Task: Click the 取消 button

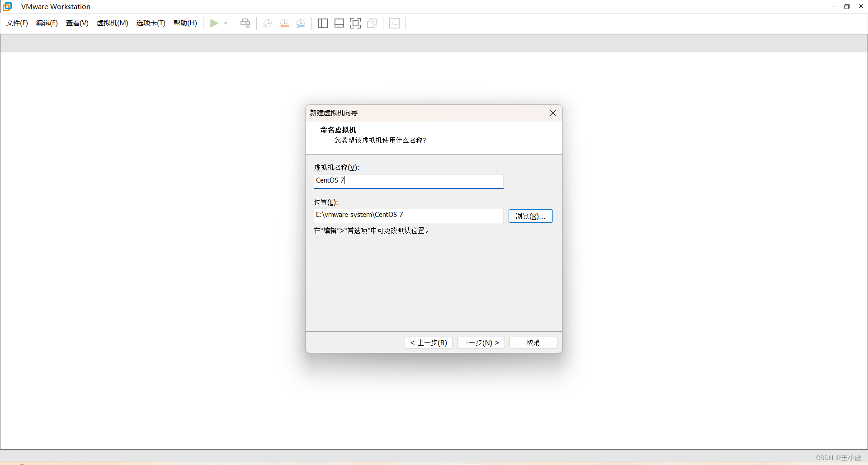Action: click(533, 343)
